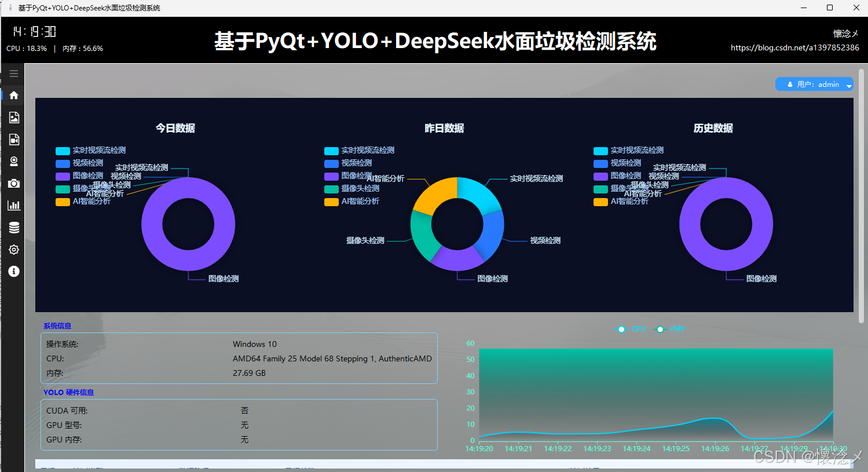Click the 27.69 GB memory value
This screenshot has width=868, height=472.
point(249,373)
